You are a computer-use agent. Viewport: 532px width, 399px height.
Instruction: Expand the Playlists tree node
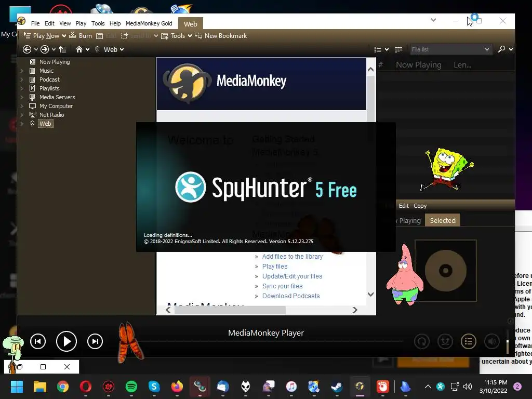(x=22, y=88)
